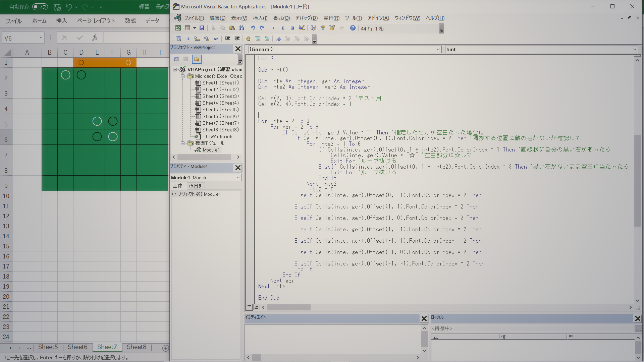
Task: Open the (General) object dropdown
Action: coord(438,49)
